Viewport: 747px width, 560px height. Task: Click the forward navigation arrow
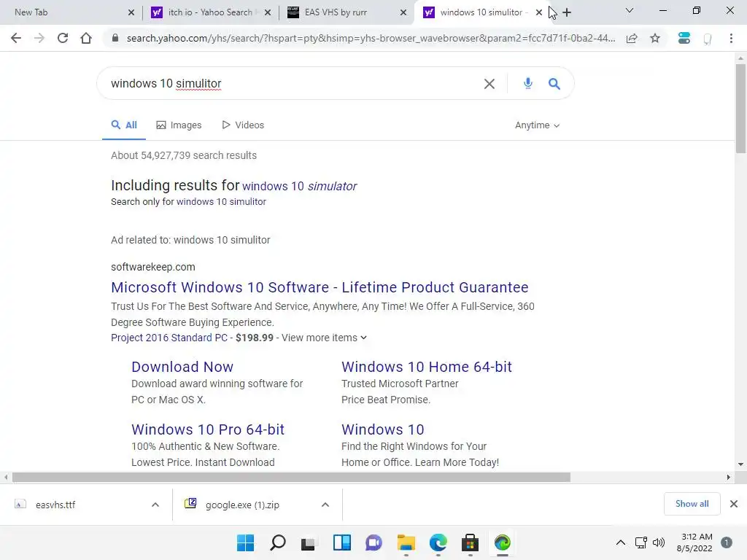click(x=39, y=38)
